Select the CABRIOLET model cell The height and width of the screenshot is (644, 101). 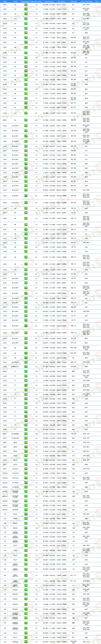pyautogui.click(x=15, y=367)
